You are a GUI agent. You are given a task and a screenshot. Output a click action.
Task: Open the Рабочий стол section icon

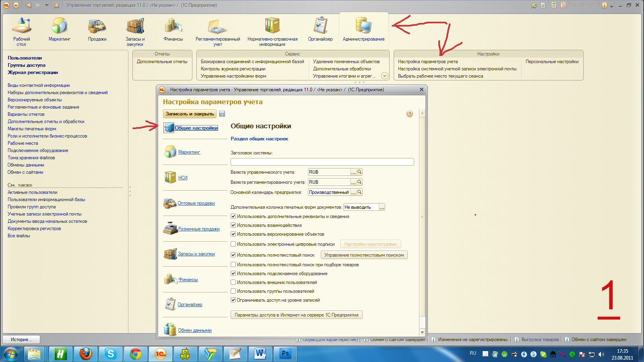click(x=22, y=26)
